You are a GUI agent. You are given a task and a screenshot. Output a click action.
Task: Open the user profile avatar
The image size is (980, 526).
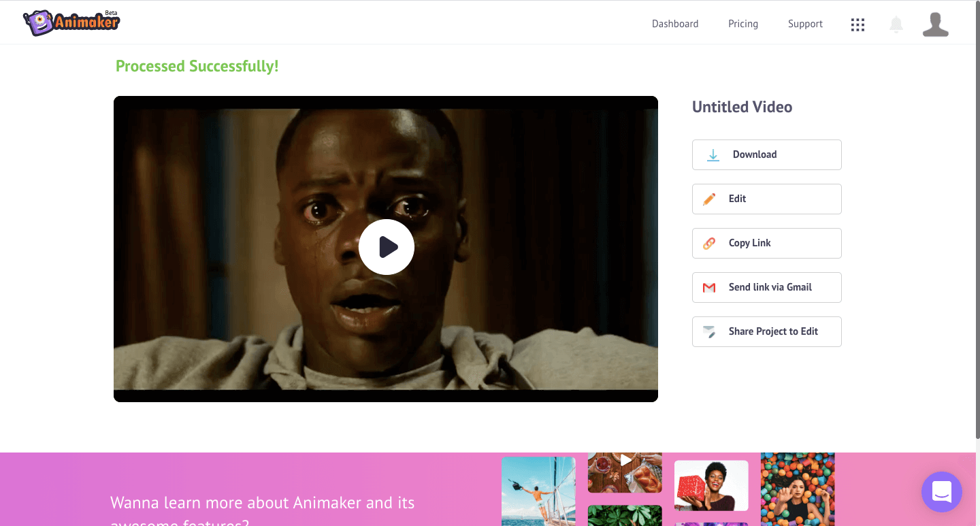coord(935,24)
